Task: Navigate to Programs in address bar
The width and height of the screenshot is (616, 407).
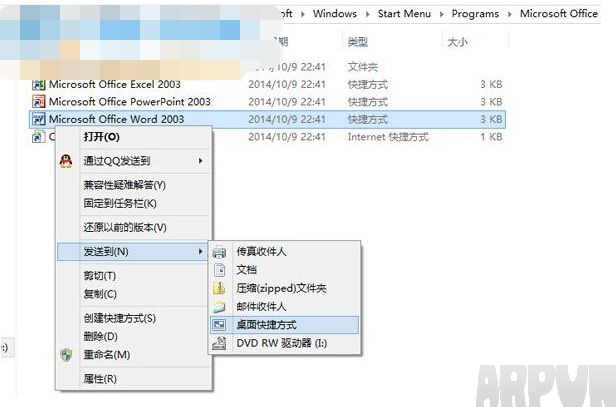Action: [475, 14]
